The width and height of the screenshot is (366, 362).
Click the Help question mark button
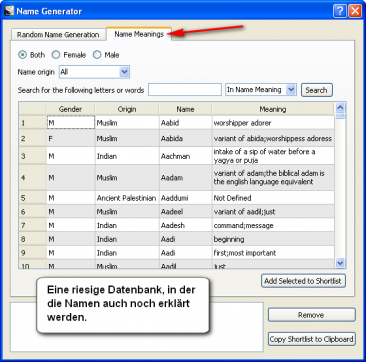click(x=340, y=11)
